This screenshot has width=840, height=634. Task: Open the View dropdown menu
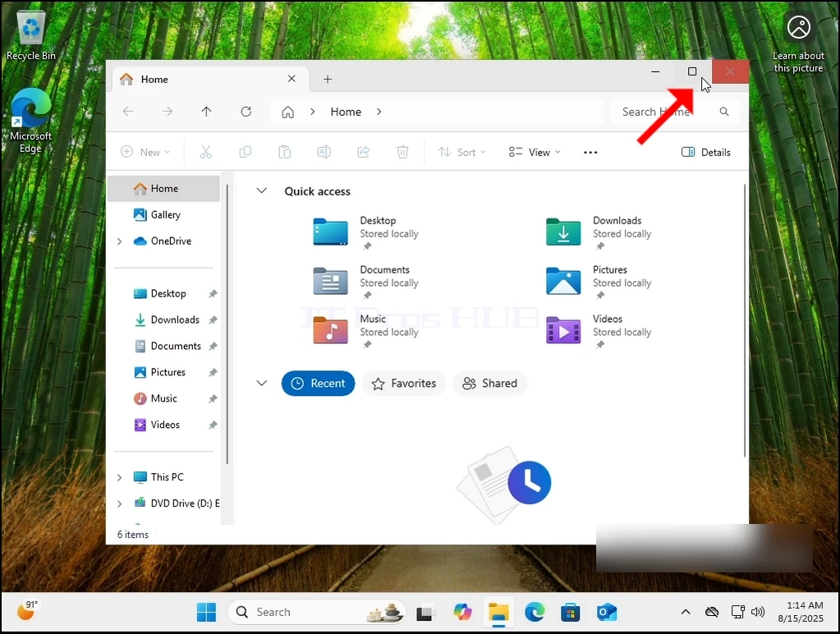535,152
